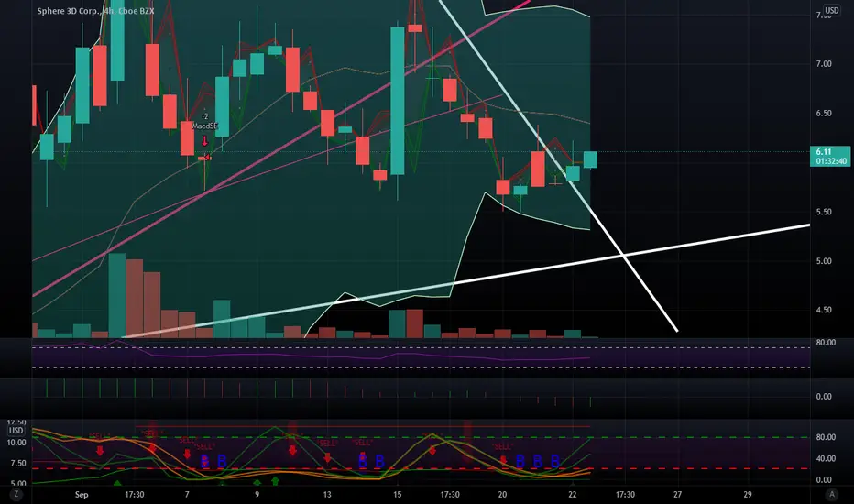Image resolution: width=854 pixels, height=504 pixels.
Task: Click the 7.00 price axis label
Action: coord(824,64)
